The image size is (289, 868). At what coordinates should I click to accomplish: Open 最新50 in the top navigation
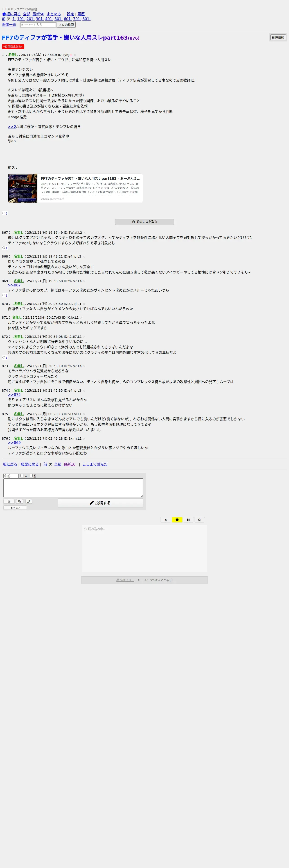coord(38,14)
